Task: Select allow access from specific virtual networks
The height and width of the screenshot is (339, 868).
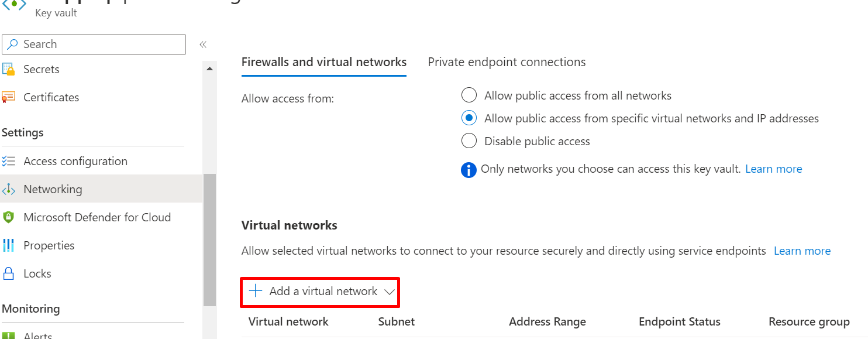Action: tap(469, 118)
